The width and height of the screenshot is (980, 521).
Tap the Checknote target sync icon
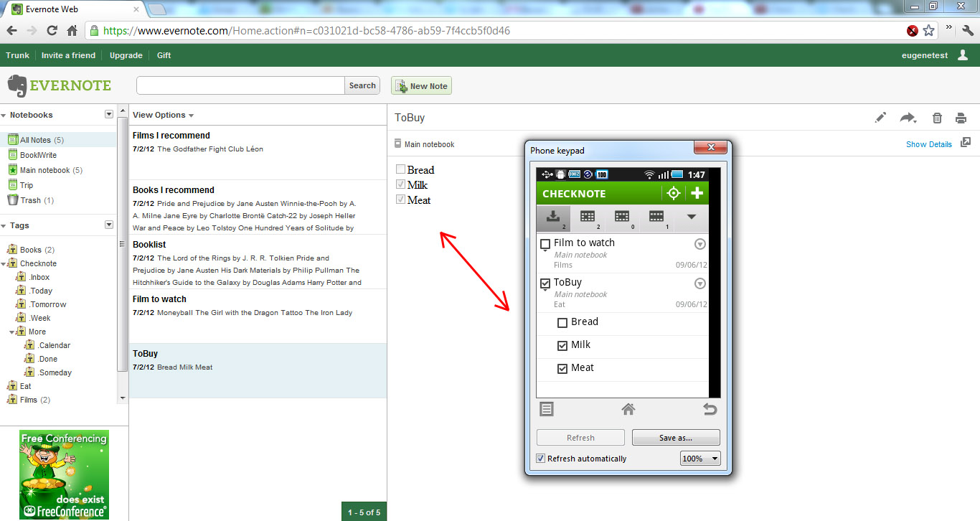click(673, 193)
